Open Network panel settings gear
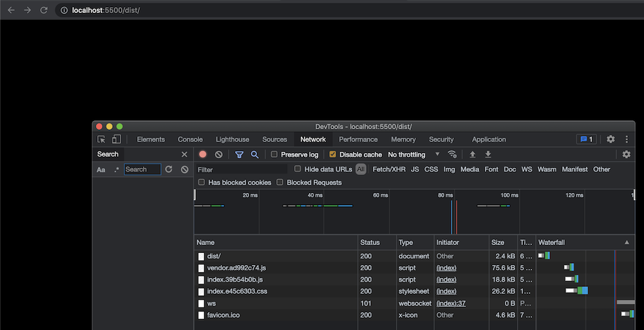Screen dimensions: 644x330 pos(627,154)
